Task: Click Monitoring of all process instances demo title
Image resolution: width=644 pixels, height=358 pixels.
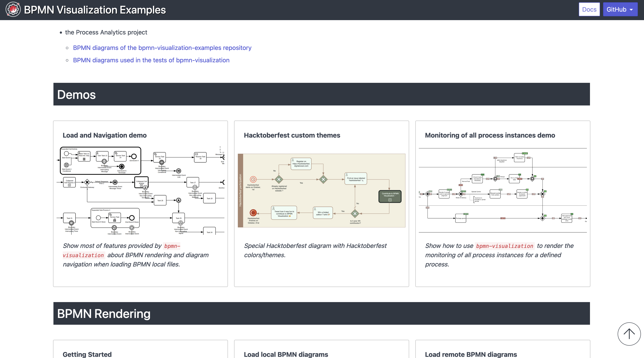Action: [490, 135]
